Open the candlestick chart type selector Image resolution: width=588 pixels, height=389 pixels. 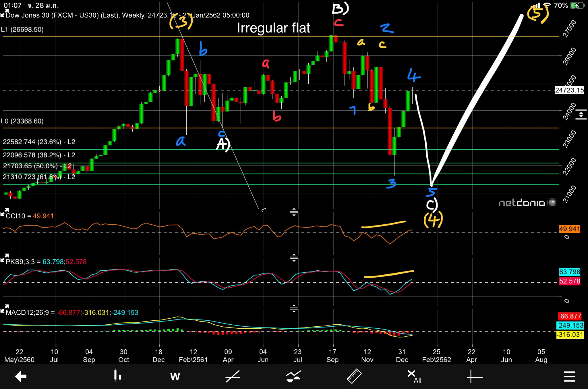pyautogui.click(x=117, y=376)
